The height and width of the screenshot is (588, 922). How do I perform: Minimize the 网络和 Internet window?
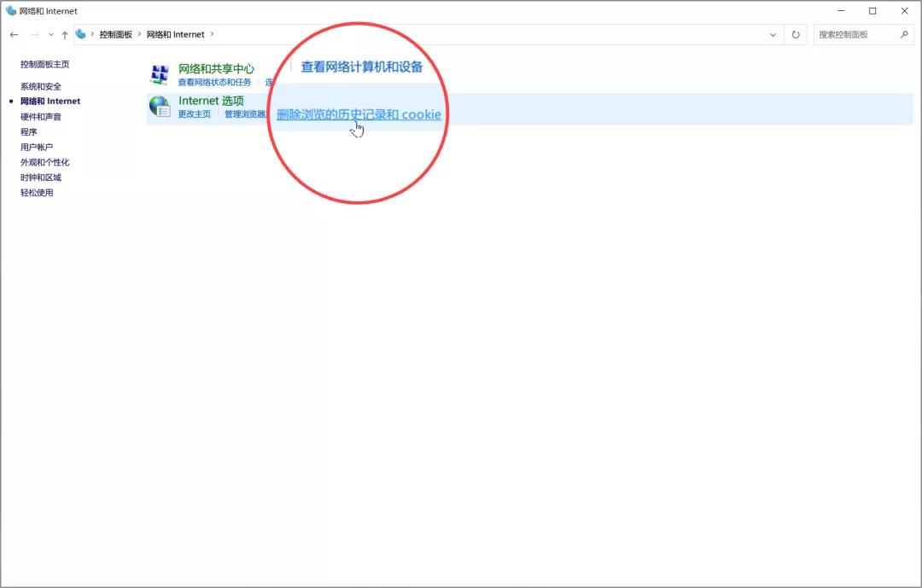click(x=842, y=10)
